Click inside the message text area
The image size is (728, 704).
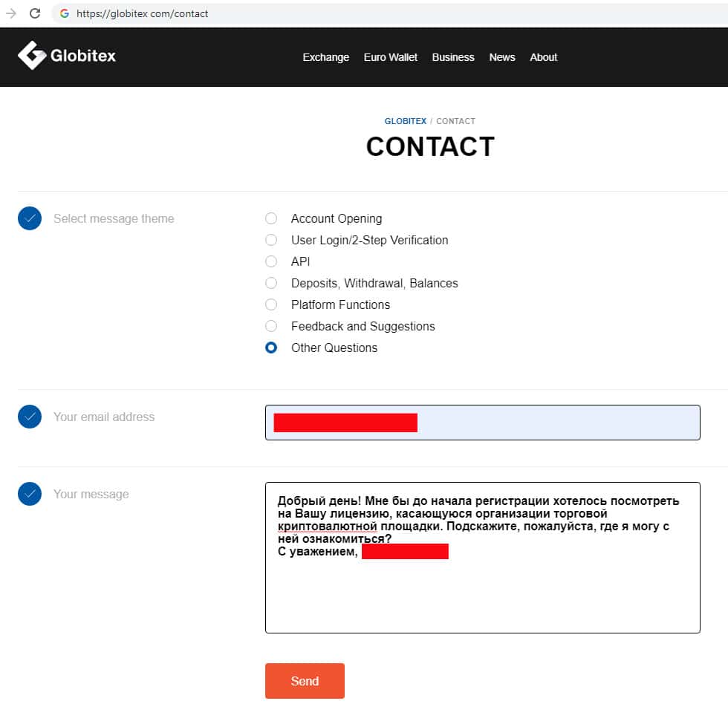click(x=482, y=558)
